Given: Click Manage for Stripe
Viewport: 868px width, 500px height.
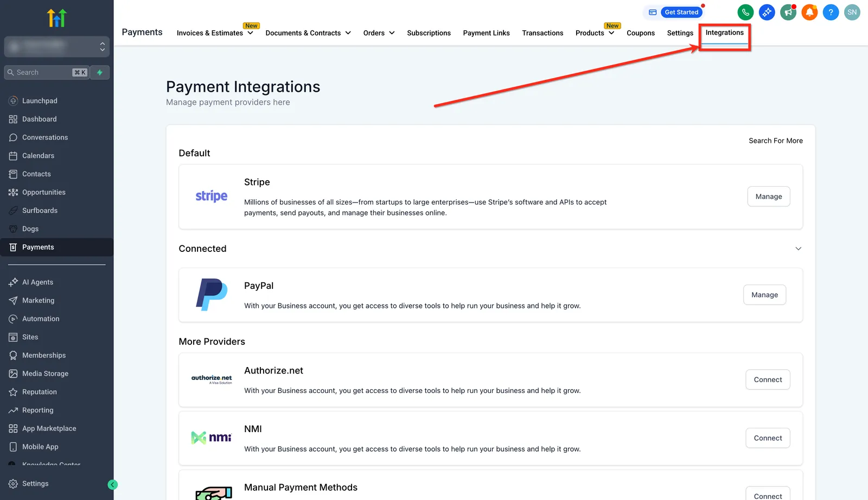Looking at the screenshot, I should click(x=769, y=197).
